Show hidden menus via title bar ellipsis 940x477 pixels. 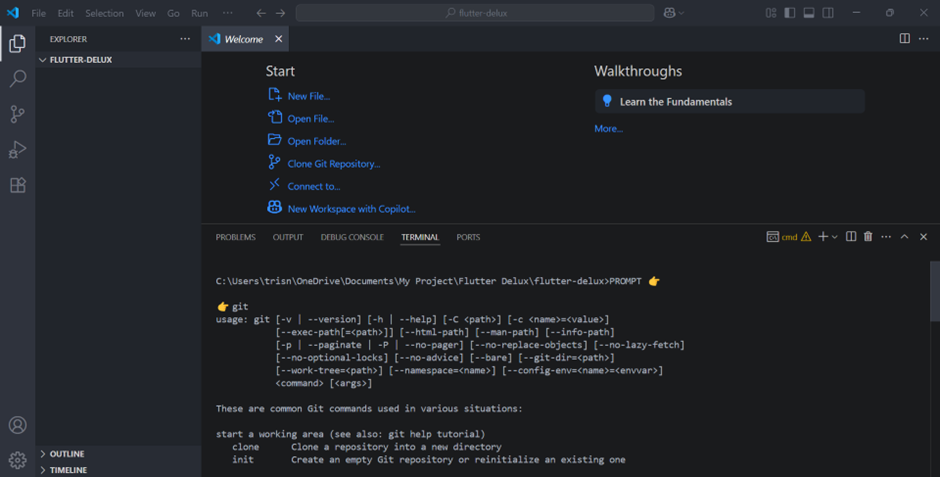click(227, 13)
